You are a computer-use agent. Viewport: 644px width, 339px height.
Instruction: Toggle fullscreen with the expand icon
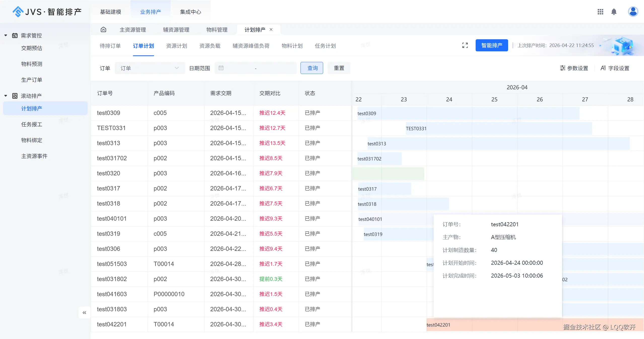465,45
